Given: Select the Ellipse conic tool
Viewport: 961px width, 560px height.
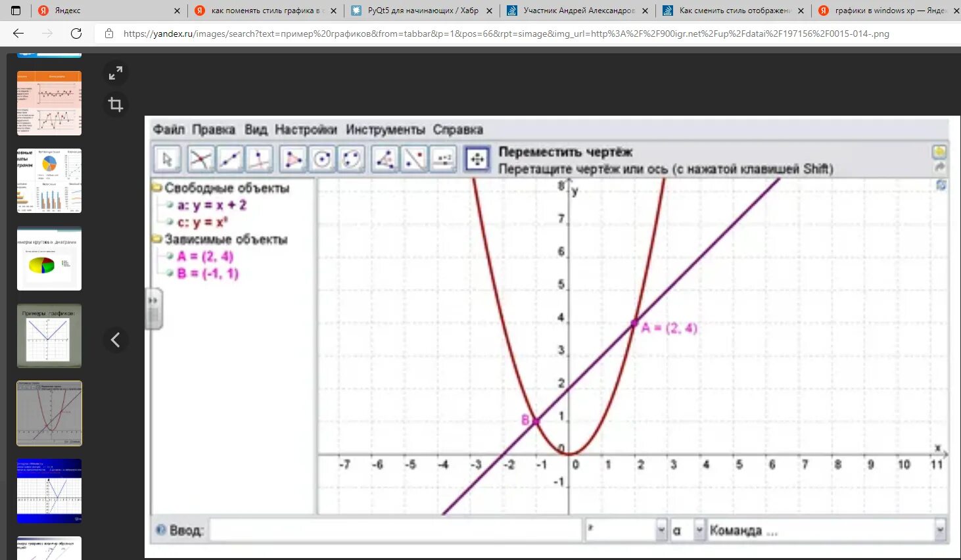Looking at the screenshot, I should point(352,159).
